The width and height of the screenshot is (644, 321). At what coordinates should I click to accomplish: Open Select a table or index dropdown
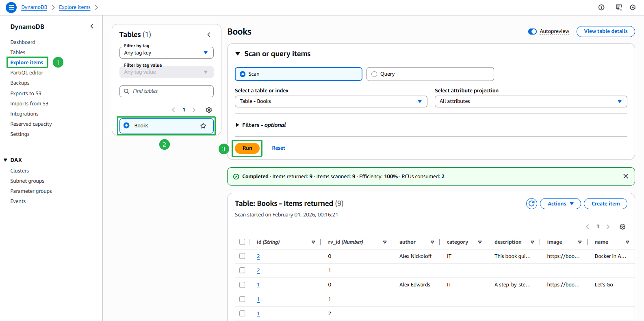pos(331,101)
